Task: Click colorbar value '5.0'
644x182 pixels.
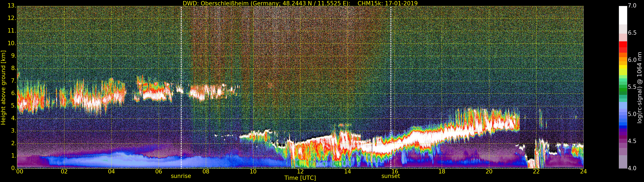Action: click(x=632, y=114)
